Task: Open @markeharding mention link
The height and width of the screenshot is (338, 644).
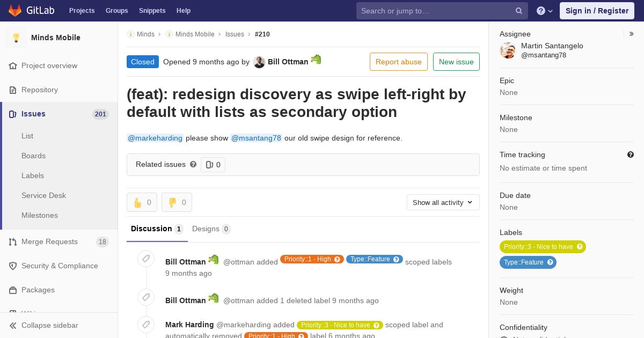Action: (x=155, y=138)
